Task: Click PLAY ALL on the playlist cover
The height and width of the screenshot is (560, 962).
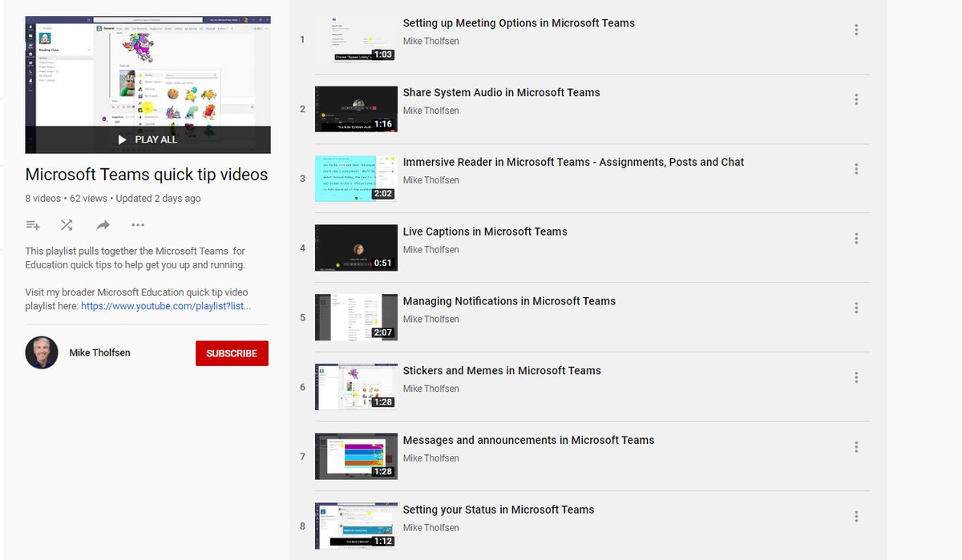Action: tap(148, 139)
